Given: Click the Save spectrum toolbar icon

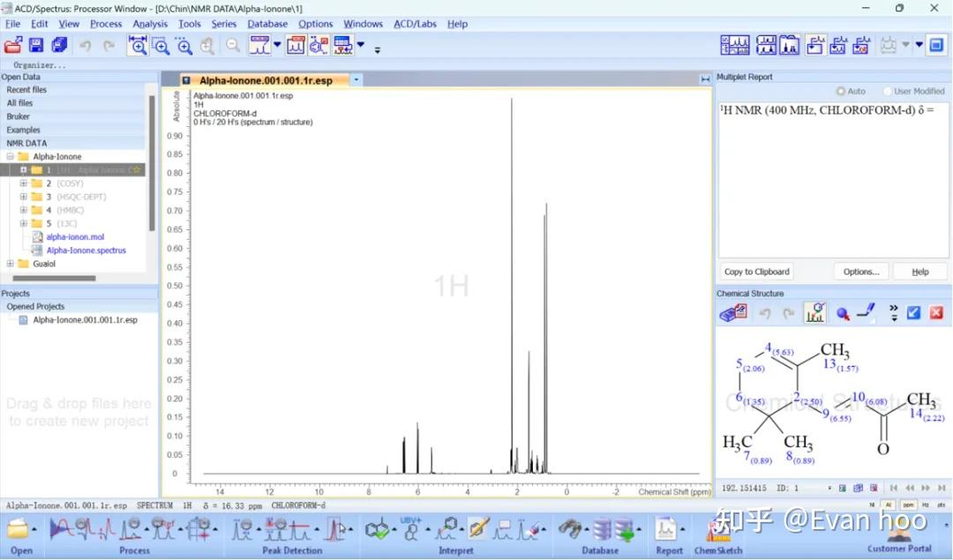Looking at the screenshot, I should [35, 44].
